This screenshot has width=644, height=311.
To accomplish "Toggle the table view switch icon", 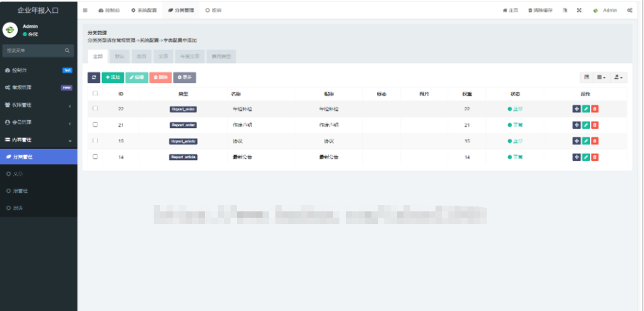I will pyautogui.click(x=586, y=77).
